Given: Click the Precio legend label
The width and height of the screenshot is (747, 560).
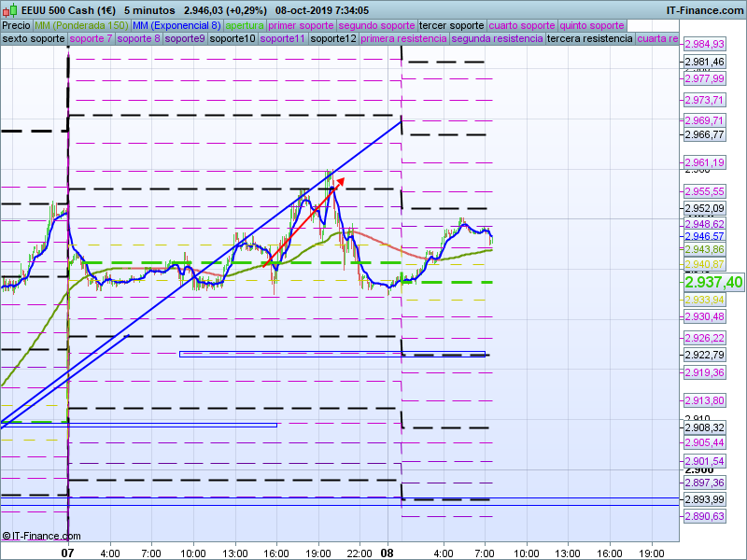Looking at the screenshot, I should pyautogui.click(x=16, y=25).
